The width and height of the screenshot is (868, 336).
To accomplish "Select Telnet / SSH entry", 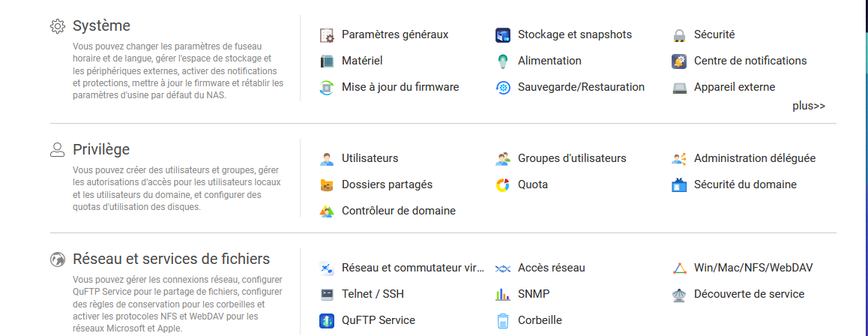I will 373,294.
